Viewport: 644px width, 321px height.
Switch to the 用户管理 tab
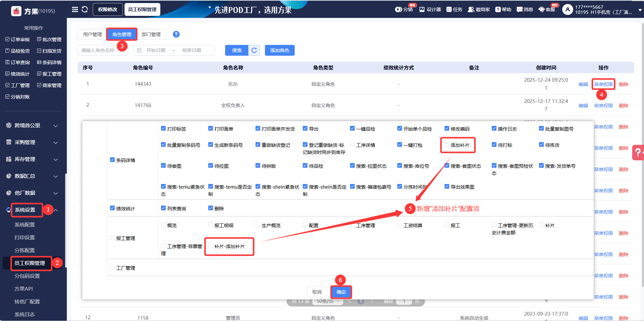[92, 34]
